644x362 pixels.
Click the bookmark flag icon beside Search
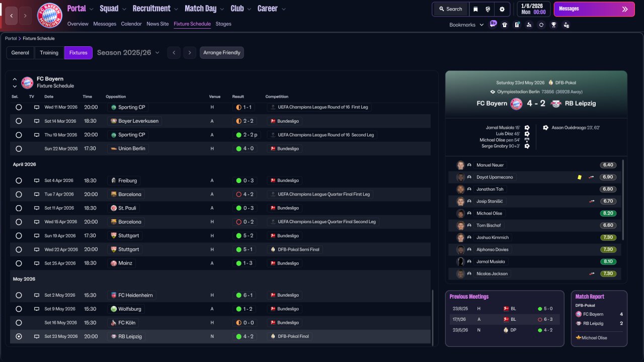[476, 9]
